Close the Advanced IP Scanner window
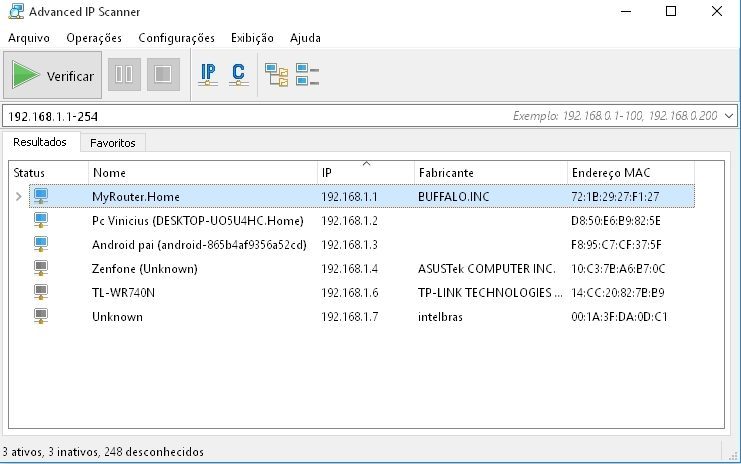The height and width of the screenshot is (464, 741). click(716, 11)
